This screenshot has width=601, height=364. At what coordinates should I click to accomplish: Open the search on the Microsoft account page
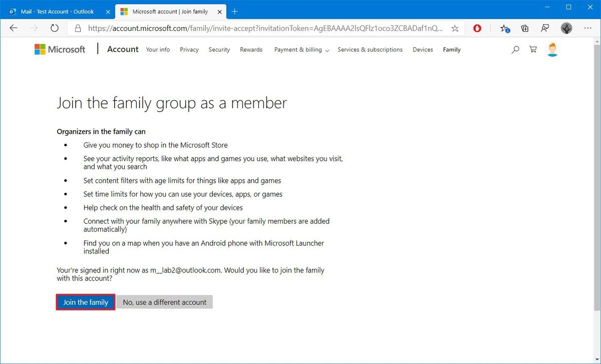tap(515, 49)
